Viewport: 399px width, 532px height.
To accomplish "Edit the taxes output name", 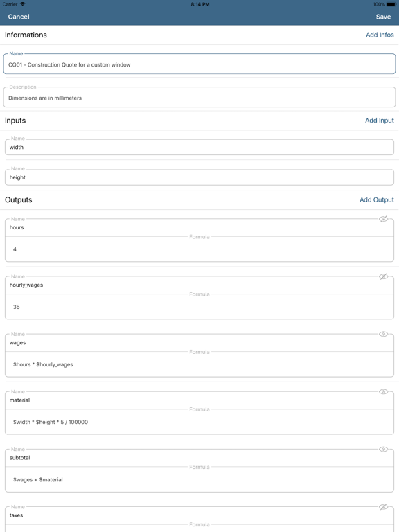I will pos(199,515).
